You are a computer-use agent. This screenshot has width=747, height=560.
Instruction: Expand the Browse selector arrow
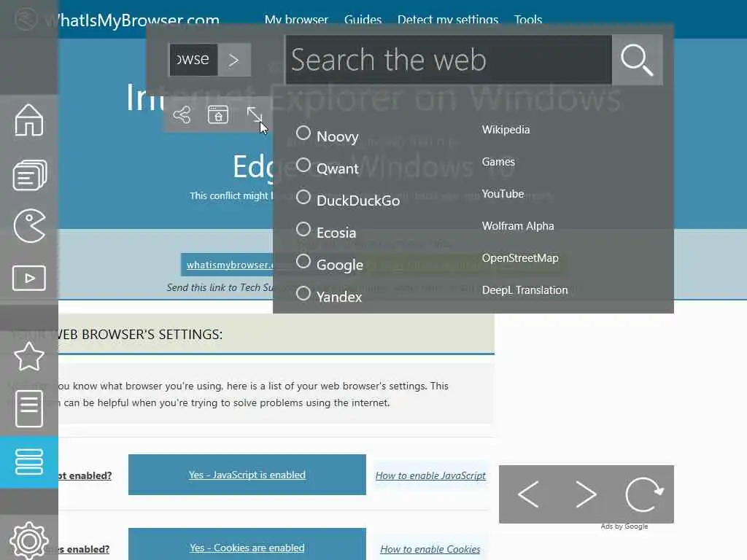tap(234, 60)
